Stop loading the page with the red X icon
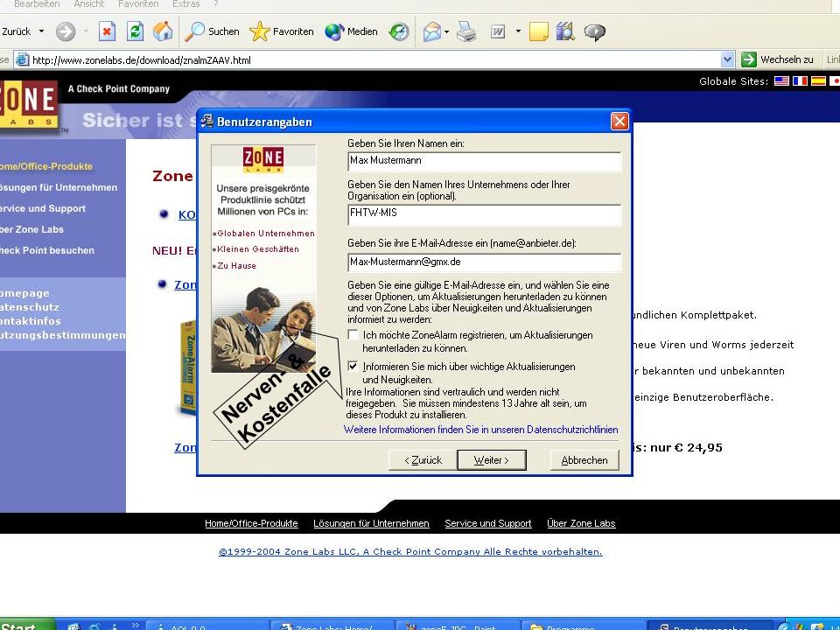The width and height of the screenshot is (840, 630). click(107, 31)
